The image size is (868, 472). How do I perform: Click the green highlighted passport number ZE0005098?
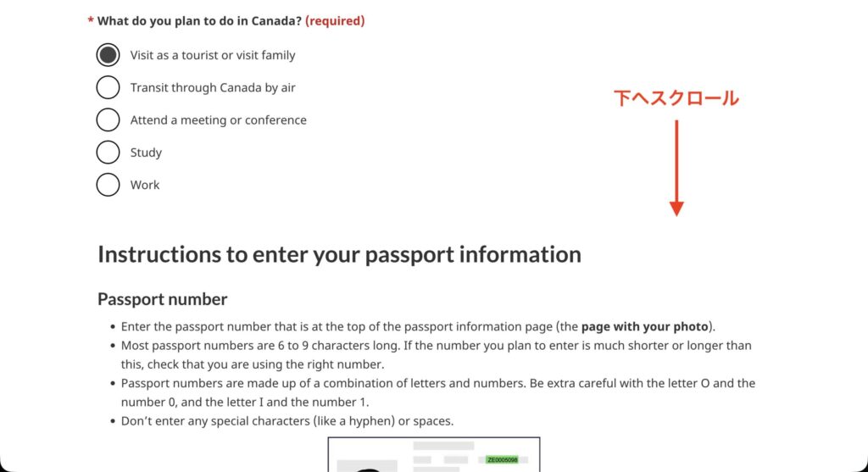(502, 459)
